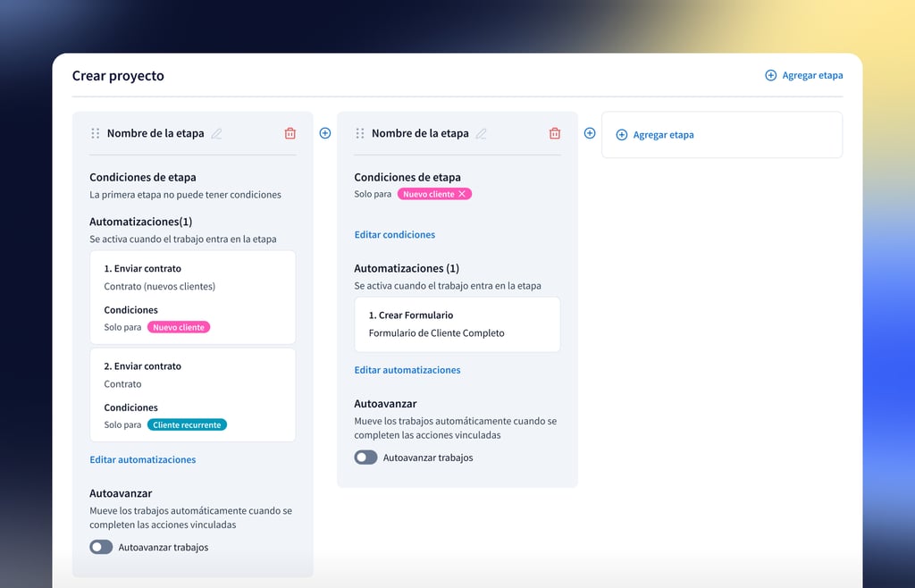Enable Autoavanzar trabajos in second stage
The width and height of the screenshot is (915, 588).
click(x=365, y=458)
